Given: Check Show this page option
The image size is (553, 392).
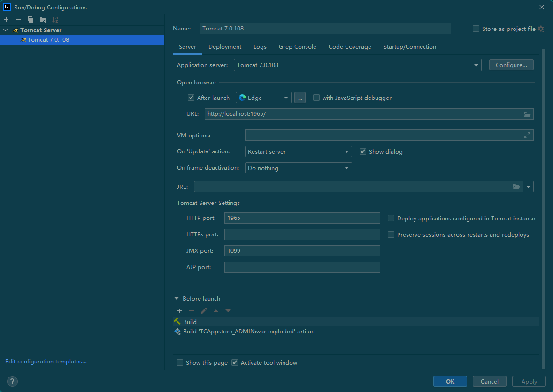Looking at the screenshot, I should click(x=179, y=363).
